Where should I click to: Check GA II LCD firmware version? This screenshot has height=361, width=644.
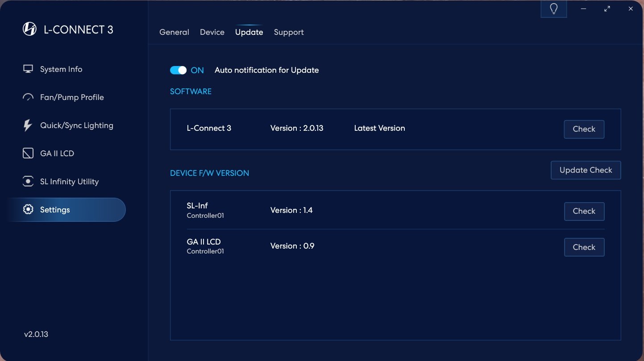pos(584,247)
